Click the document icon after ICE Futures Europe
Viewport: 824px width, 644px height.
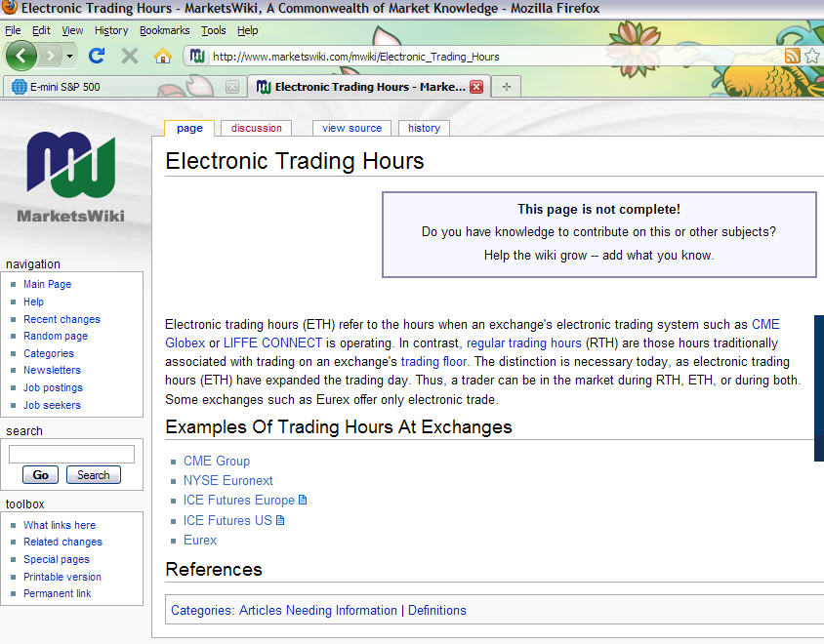tap(303, 500)
